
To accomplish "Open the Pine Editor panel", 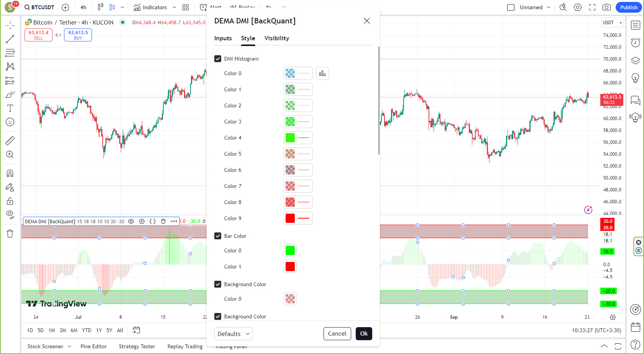I will 94,346.
